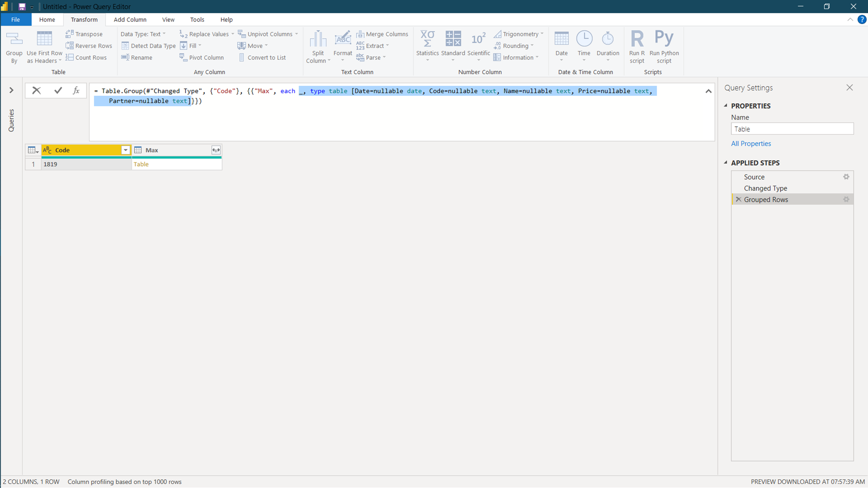The width and height of the screenshot is (868, 488).
Task: Switch to the View tab
Action: coord(168,20)
